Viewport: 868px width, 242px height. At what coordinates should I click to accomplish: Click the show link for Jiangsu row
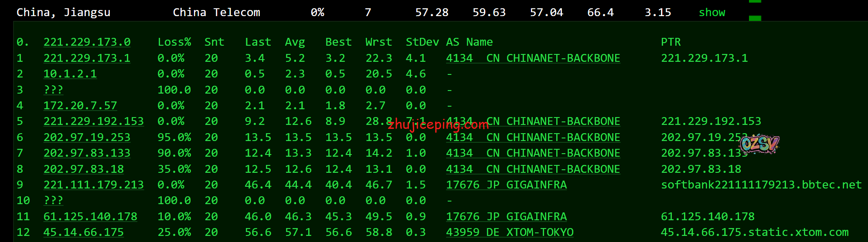[711, 13]
